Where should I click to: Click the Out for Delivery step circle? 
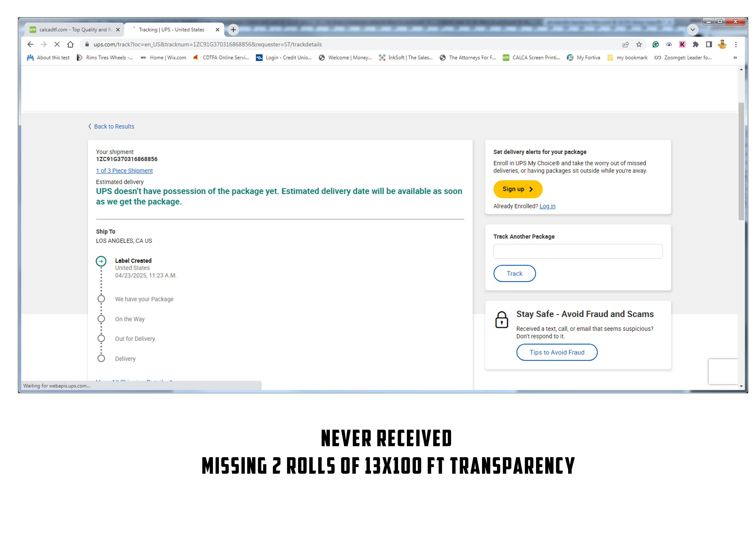point(101,338)
